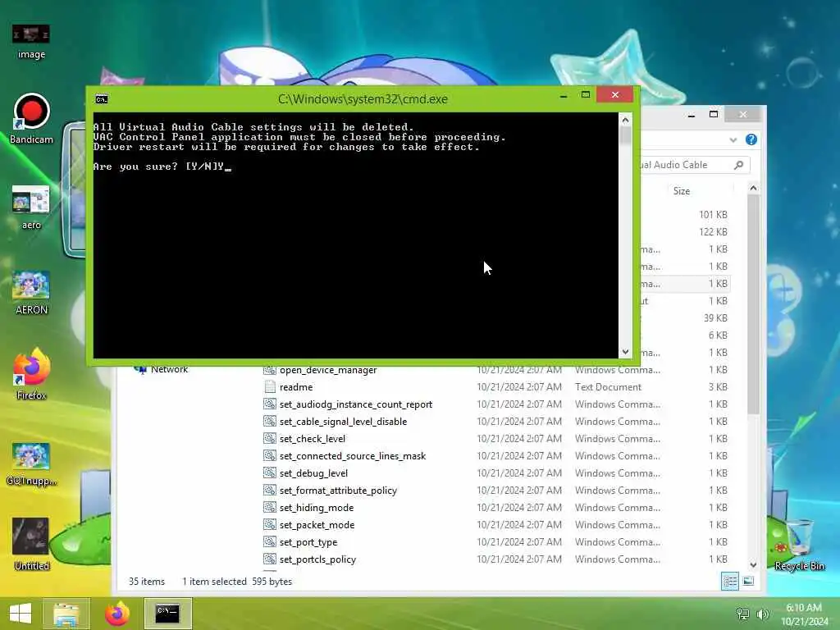Click the 122 KB size cell
The image size is (840, 630).
coord(713,231)
